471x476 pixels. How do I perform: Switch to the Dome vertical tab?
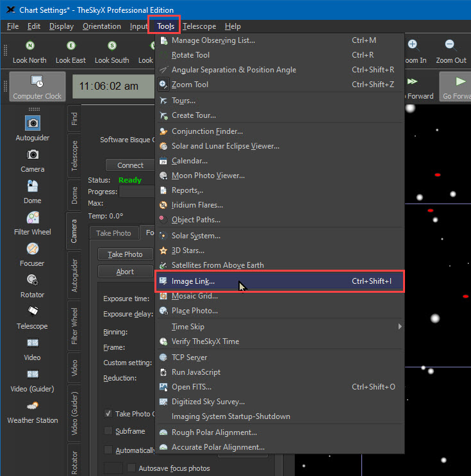point(74,195)
